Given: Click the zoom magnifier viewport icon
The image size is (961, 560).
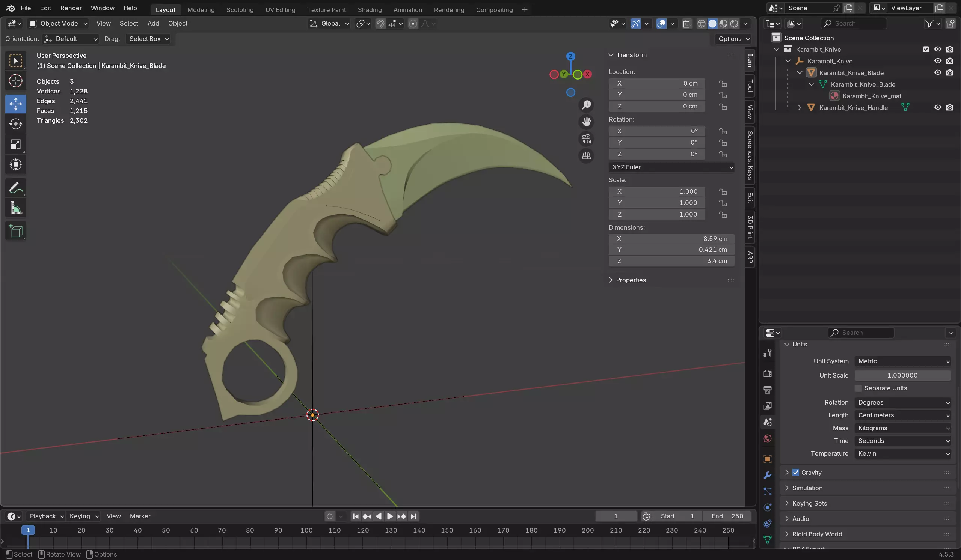Looking at the screenshot, I should (x=586, y=105).
